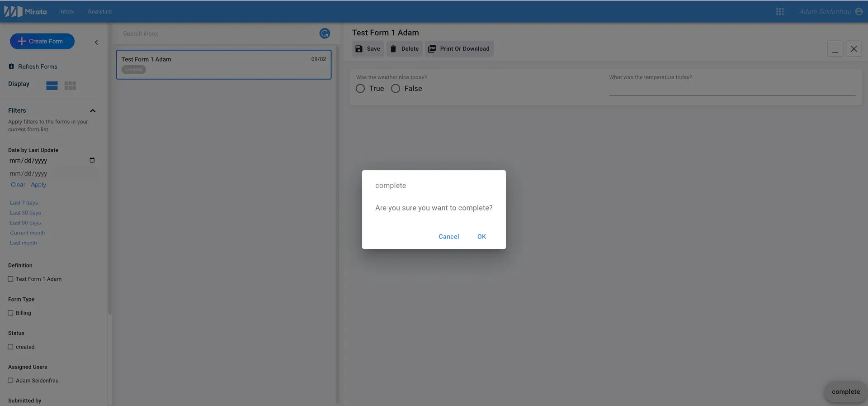Collapse the Filters section
This screenshot has width=868, height=406.
pos(93,110)
